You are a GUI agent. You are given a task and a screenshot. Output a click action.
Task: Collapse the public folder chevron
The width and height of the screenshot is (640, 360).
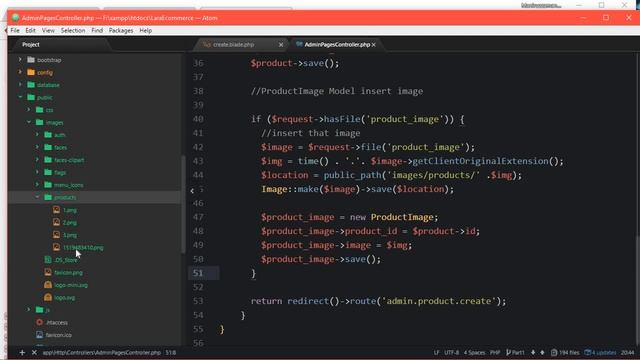click(x=20, y=97)
